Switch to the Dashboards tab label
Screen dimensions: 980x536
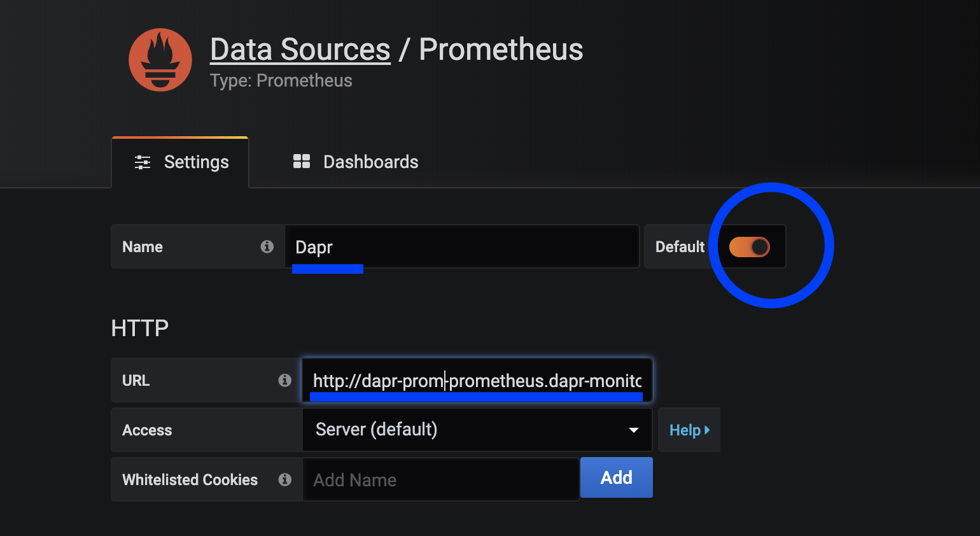[x=370, y=162]
